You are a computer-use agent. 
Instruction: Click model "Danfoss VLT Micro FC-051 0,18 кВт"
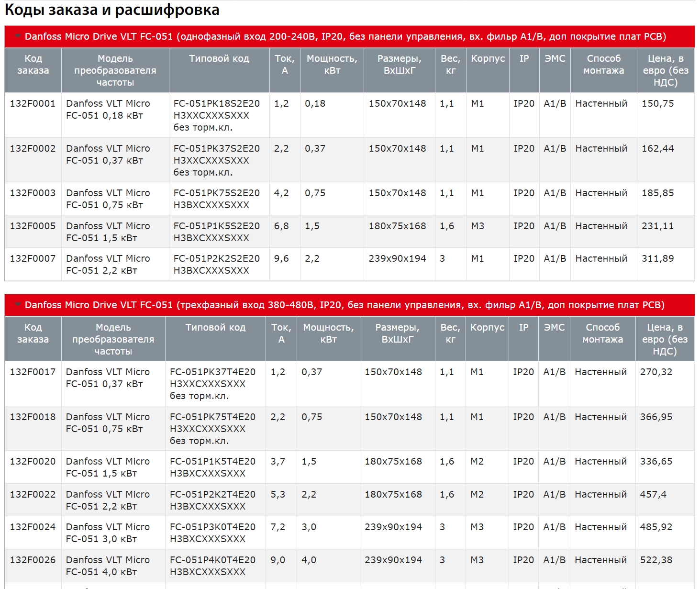tap(108, 109)
